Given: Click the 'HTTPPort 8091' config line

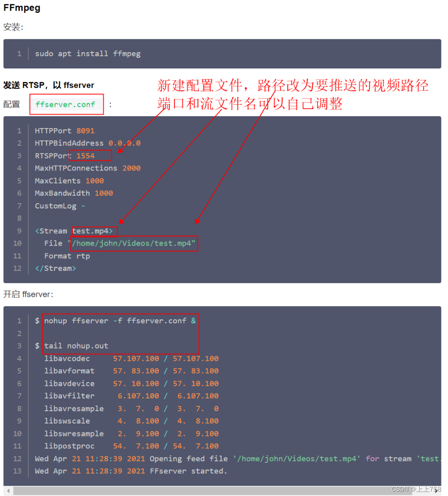Looking at the screenshot, I should (x=65, y=131).
